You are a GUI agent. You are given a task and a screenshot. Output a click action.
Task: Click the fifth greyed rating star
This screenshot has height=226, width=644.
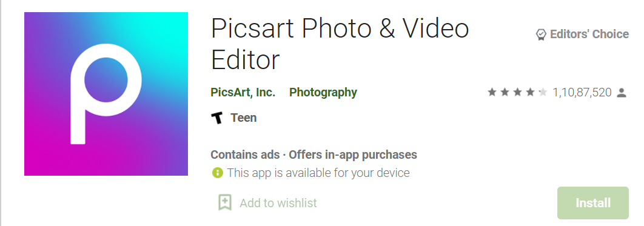543,92
